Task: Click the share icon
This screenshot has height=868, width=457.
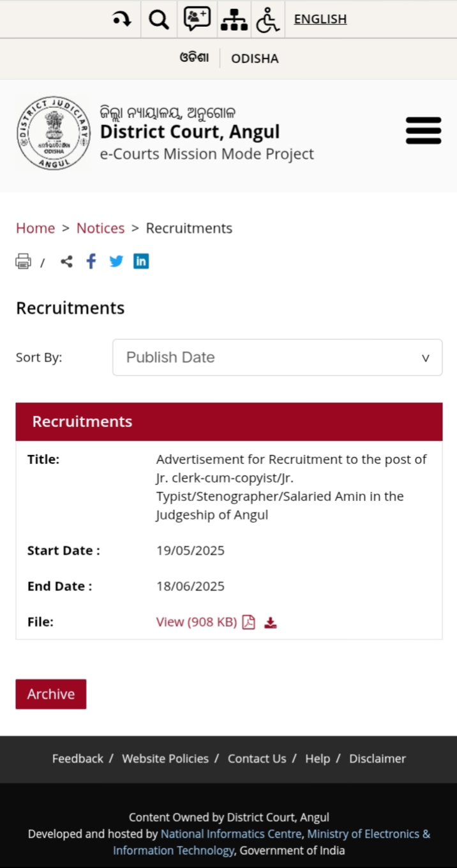Action: [x=66, y=262]
